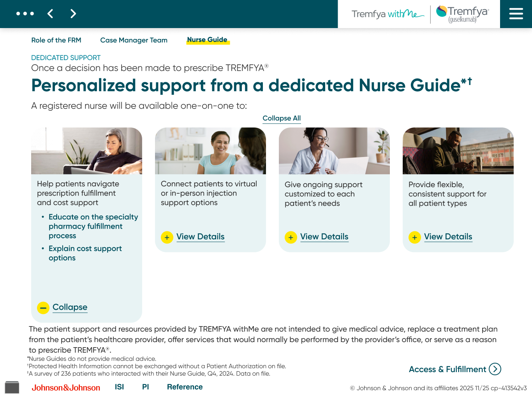
Task: Click 'Provide flexible, consistent support' card text
Action: [x=447, y=194]
